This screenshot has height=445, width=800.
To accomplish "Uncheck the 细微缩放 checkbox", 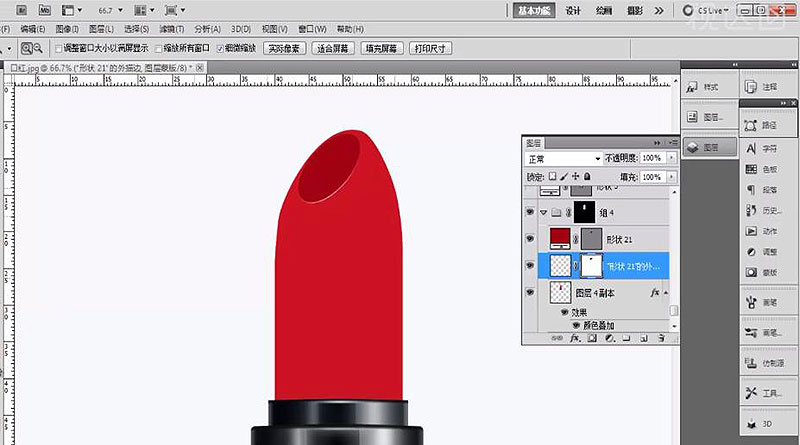I will point(220,48).
